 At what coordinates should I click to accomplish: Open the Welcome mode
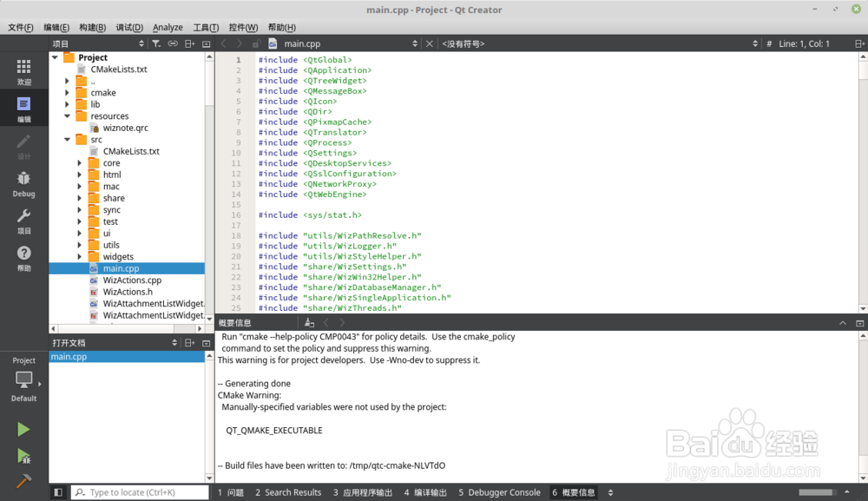(x=23, y=72)
